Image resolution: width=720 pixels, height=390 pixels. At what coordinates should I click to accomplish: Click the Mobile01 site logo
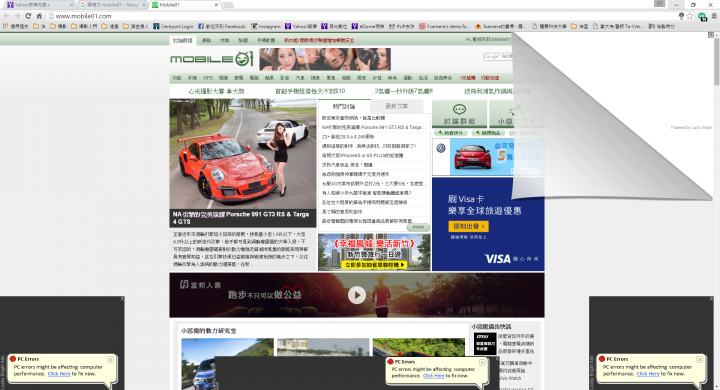coord(212,59)
